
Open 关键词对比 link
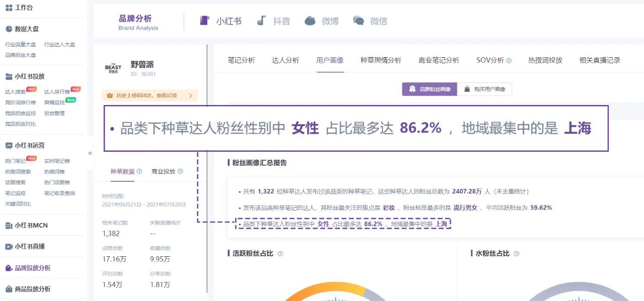(x=18, y=204)
